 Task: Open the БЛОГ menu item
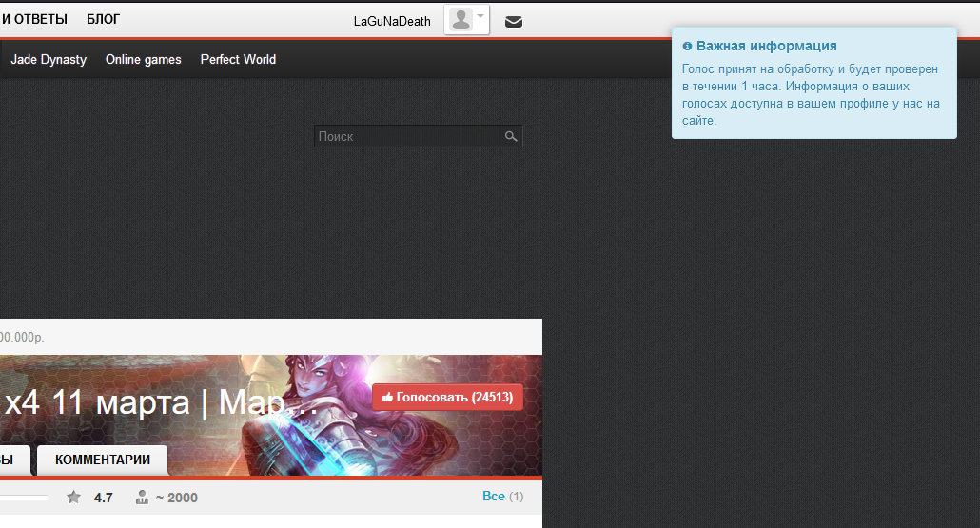pyautogui.click(x=103, y=19)
